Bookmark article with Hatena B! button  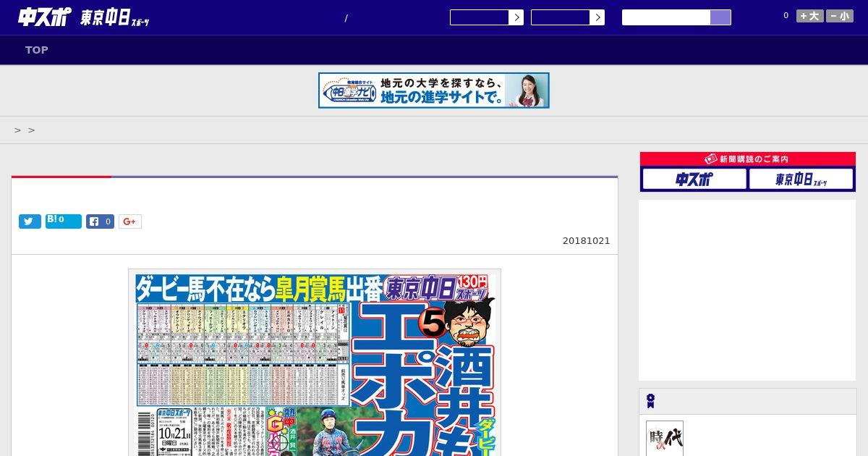(64, 221)
